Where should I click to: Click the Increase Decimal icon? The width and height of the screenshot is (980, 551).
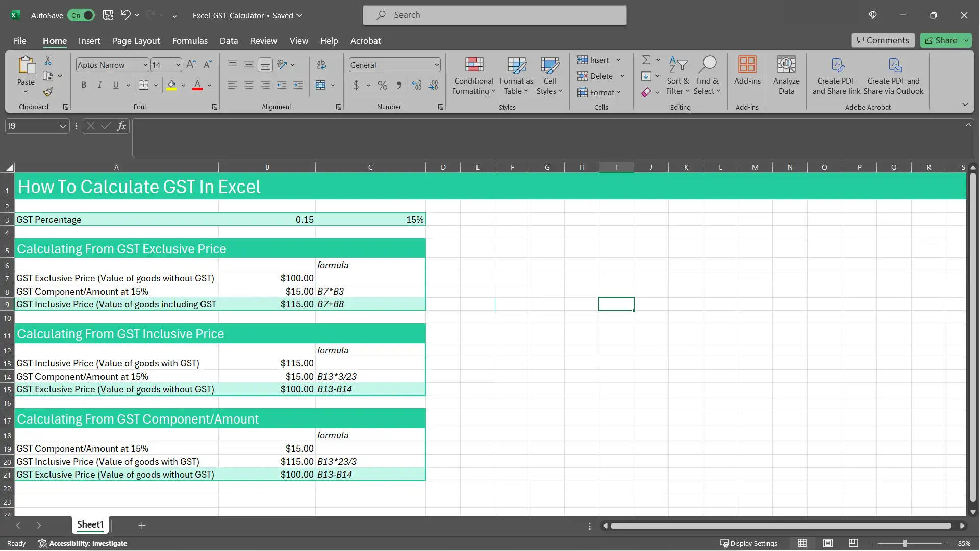click(417, 85)
